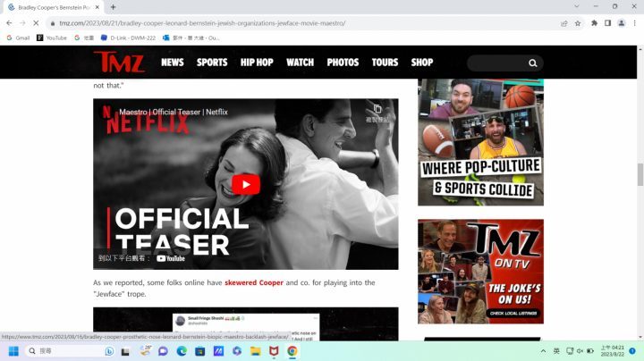Image resolution: width=644 pixels, height=361 pixels.
Task: Click the page vertical scrollbar thumb
Action: point(640,174)
